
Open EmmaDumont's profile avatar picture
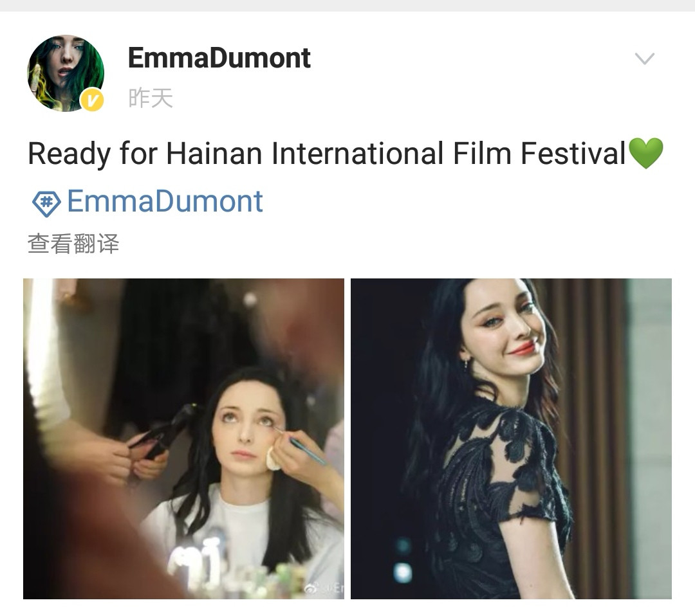(66, 73)
